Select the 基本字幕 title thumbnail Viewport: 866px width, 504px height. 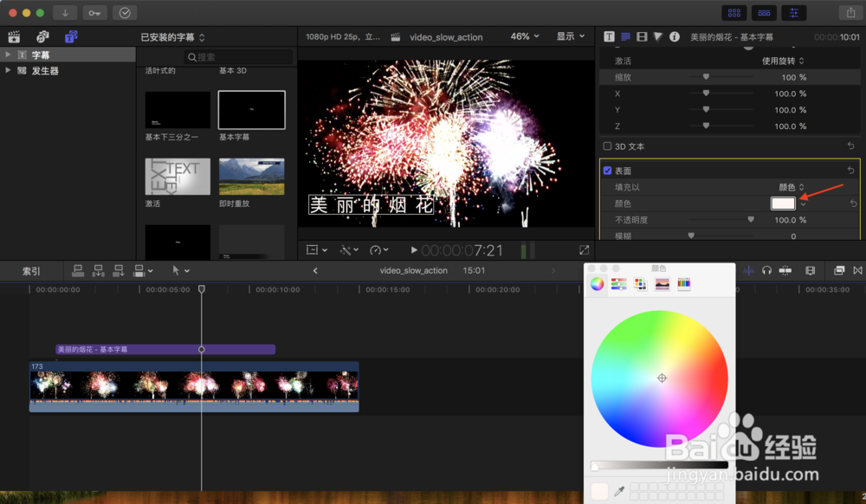click(x=252, y=110)
